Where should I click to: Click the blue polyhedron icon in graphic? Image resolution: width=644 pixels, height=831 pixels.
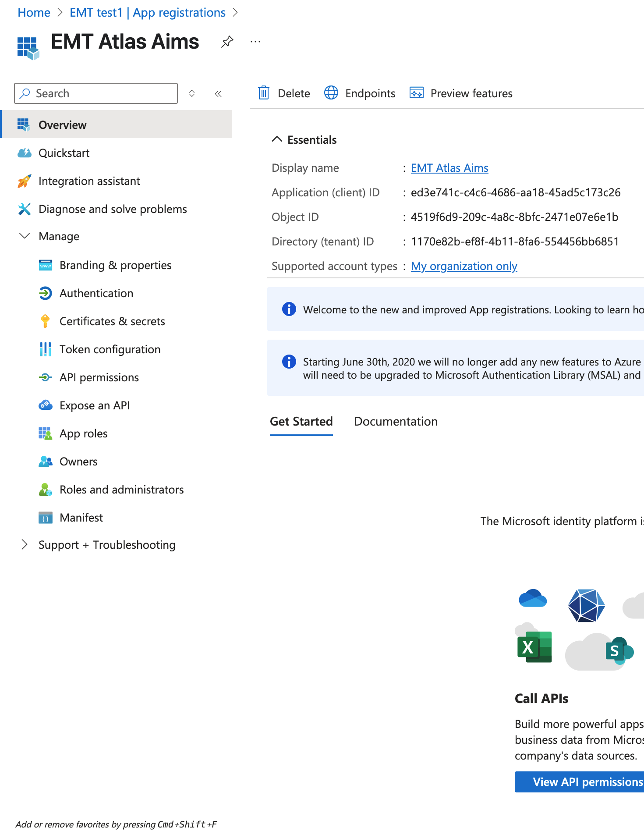(586, 605)
